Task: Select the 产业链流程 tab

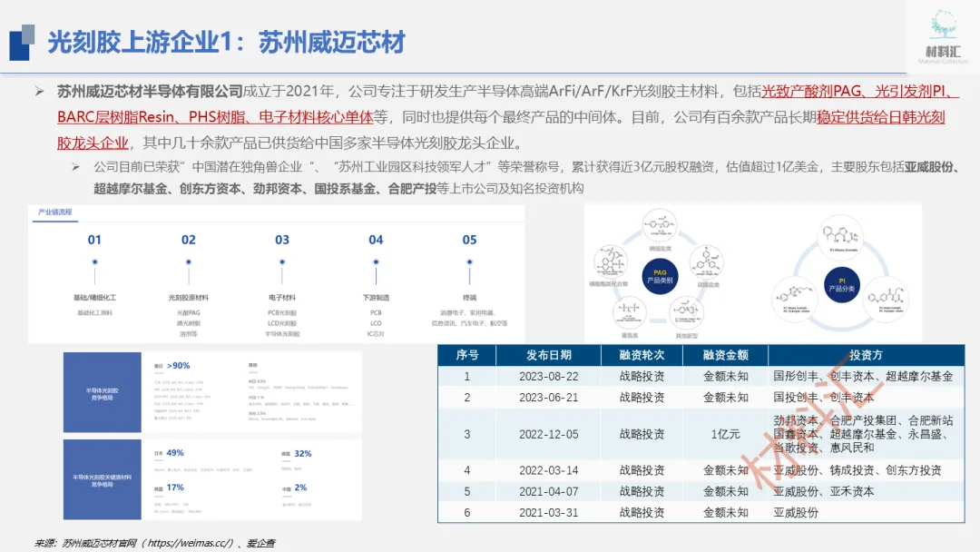Action: pyautogui.click(x=55, y=212)
